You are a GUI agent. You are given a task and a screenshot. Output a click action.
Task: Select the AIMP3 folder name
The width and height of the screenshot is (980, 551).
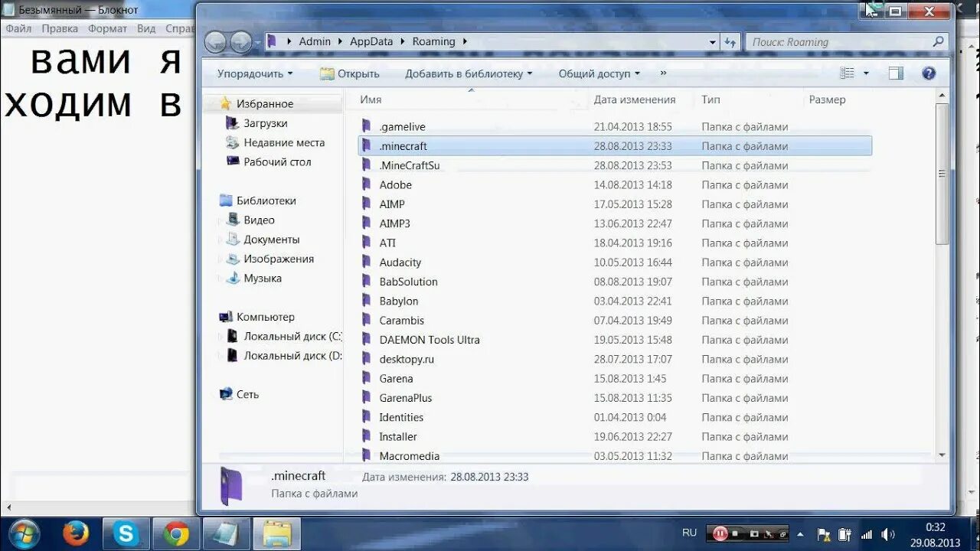coord(395,223)
